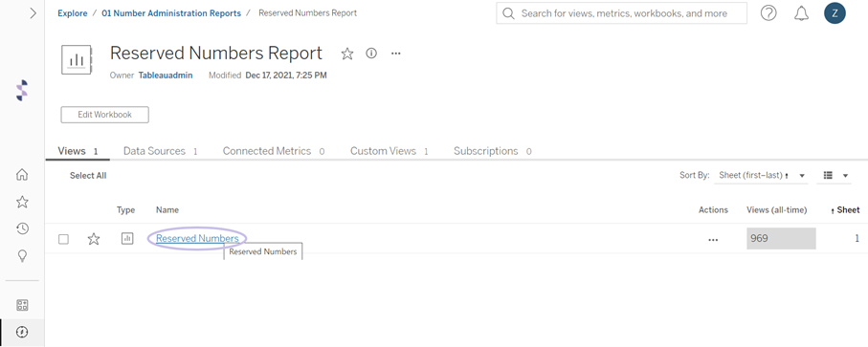Open the workbook actions ellipsis by the title
This screenshot has height=347, width=868.
pos(396,54)
